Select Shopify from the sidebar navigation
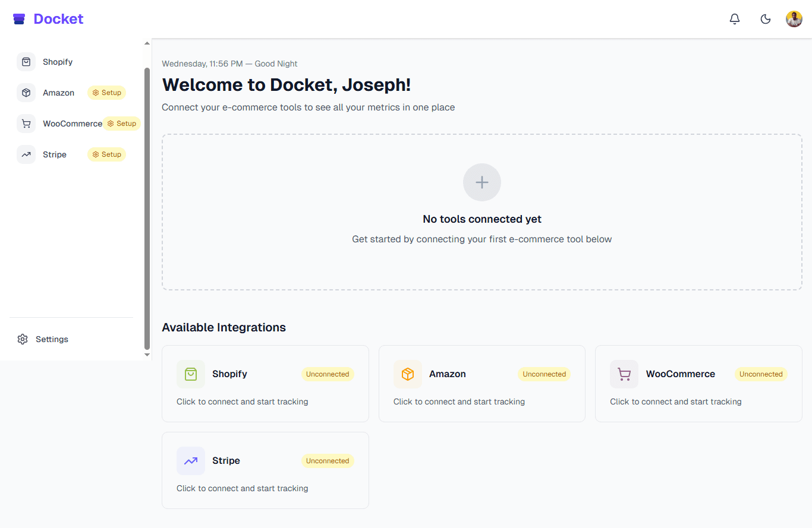Viewport: 812px width, 528px height. (x=58, y=62)
